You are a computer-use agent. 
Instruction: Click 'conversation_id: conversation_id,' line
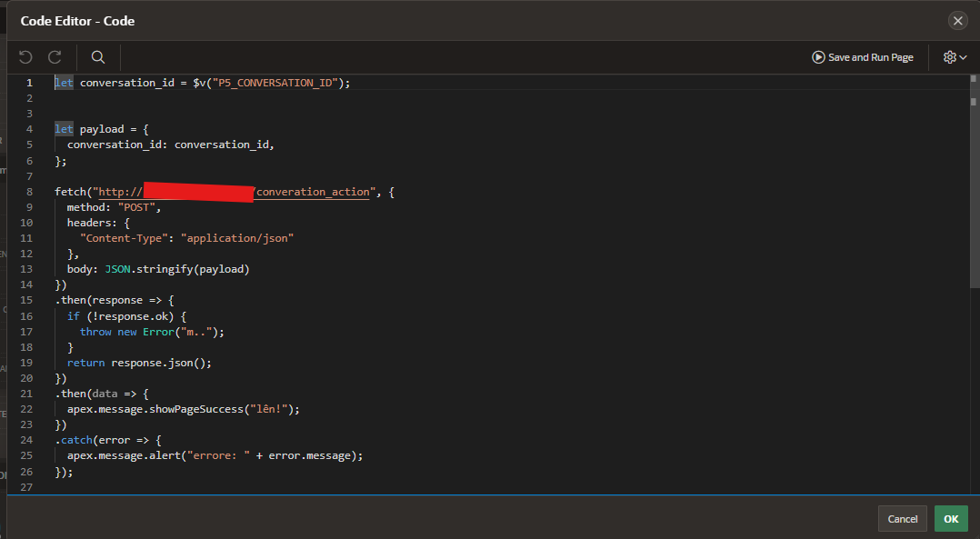click(x=171, y=145)
